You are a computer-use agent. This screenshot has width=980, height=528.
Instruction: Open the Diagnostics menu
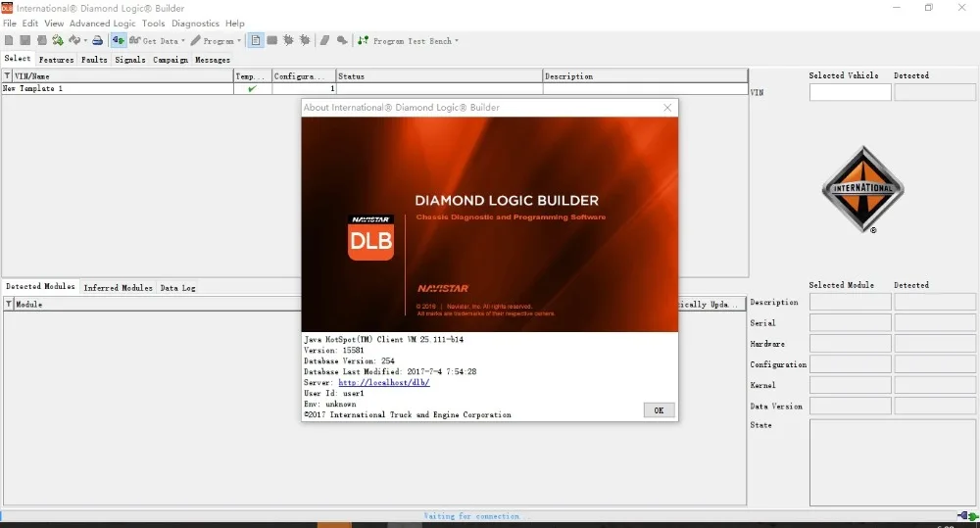(195, 24)
